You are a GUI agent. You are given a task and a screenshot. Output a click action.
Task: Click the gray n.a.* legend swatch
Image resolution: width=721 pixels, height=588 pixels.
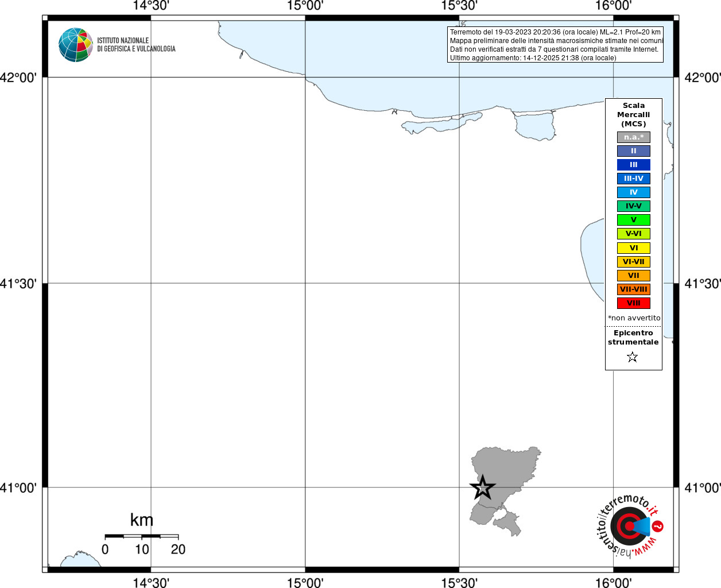coord(634,137)
